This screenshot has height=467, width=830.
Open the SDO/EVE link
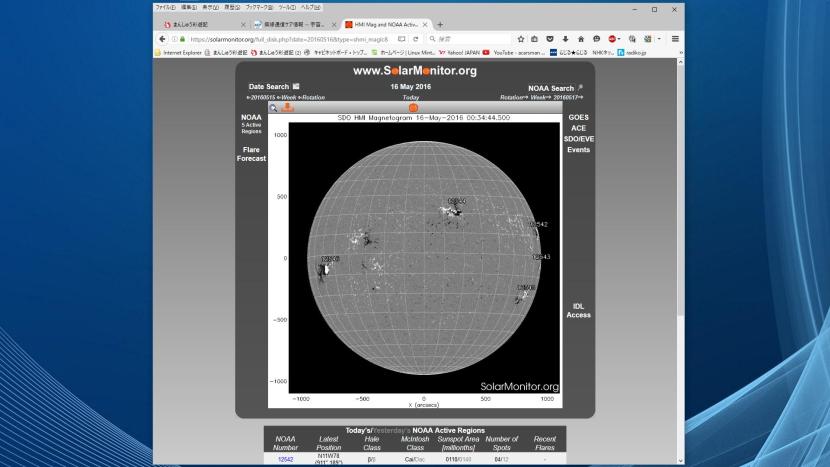coord(579,139)
